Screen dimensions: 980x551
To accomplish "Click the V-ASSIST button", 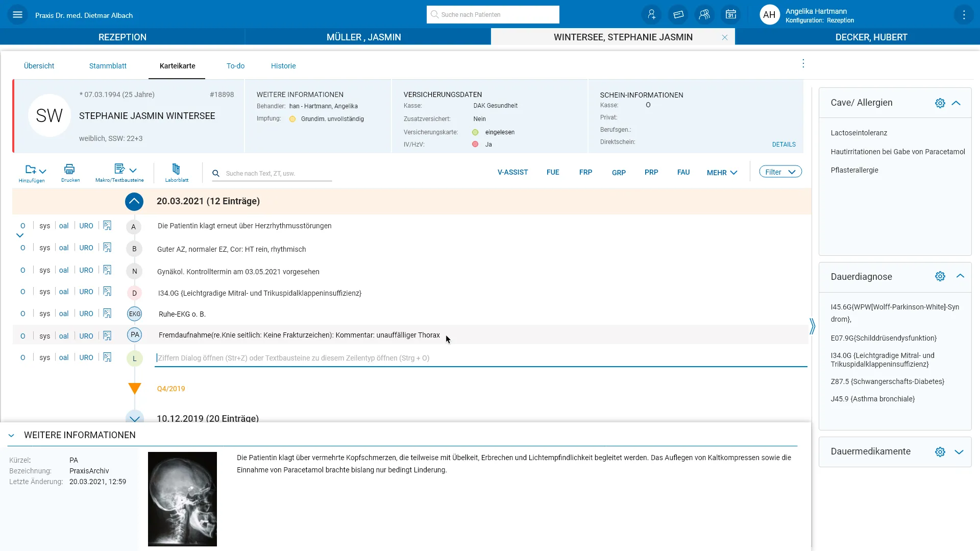I will (x=512, y=173).
